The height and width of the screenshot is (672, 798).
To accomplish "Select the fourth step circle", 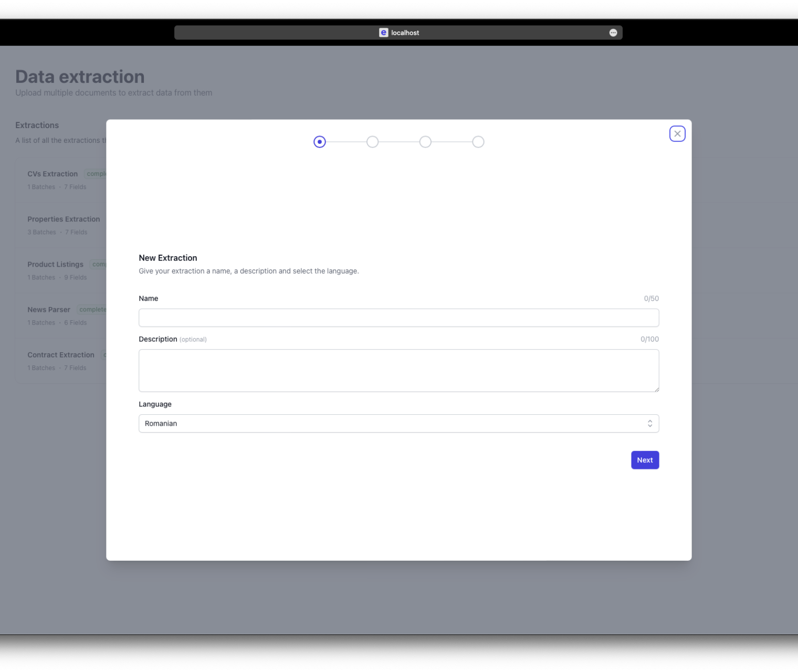I will click(x=478, y=142).
